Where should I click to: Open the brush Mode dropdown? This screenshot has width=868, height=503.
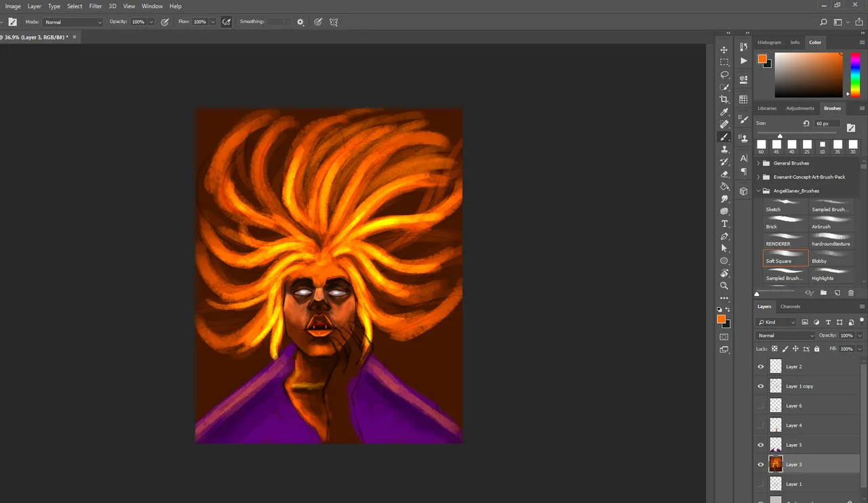(73, 22)
